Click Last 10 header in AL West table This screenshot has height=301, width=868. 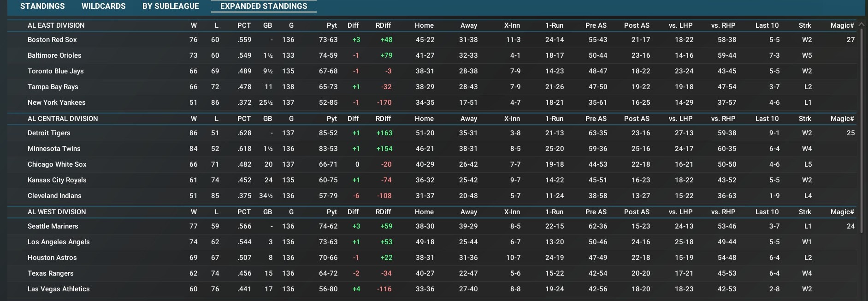pos(767,212)
